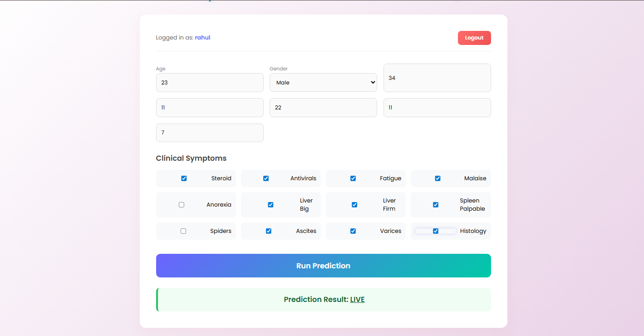Screen dimensions: 644x336
Task: Enable the Anorexia checkbox
Action: coord(182,205)
